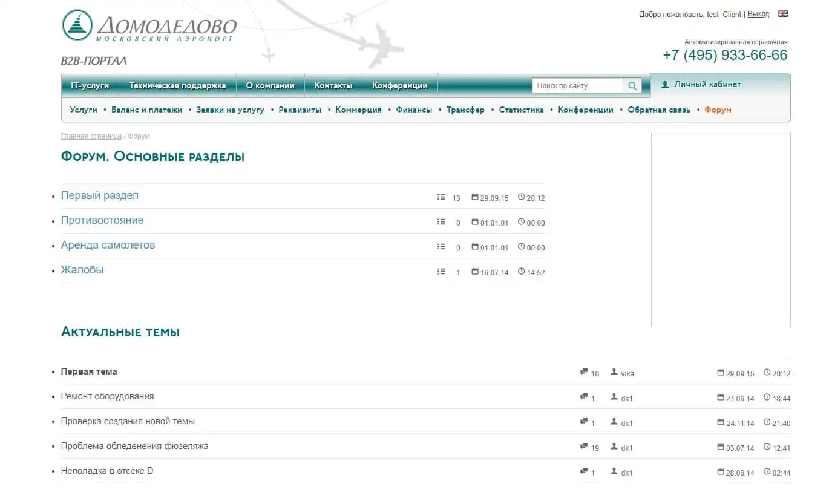Click the user icon beside Личный кабинет
832x504 pixels.
[665, 85]
